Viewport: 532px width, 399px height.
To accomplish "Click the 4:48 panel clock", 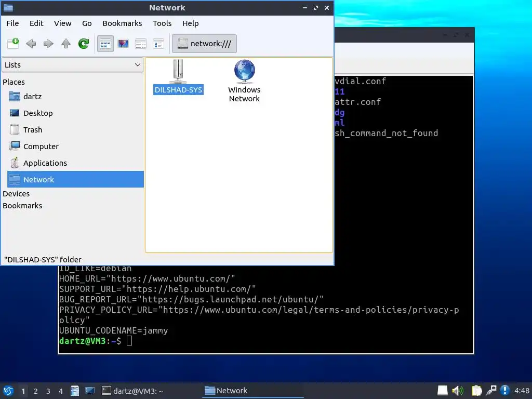I will [x=522, y=391].
